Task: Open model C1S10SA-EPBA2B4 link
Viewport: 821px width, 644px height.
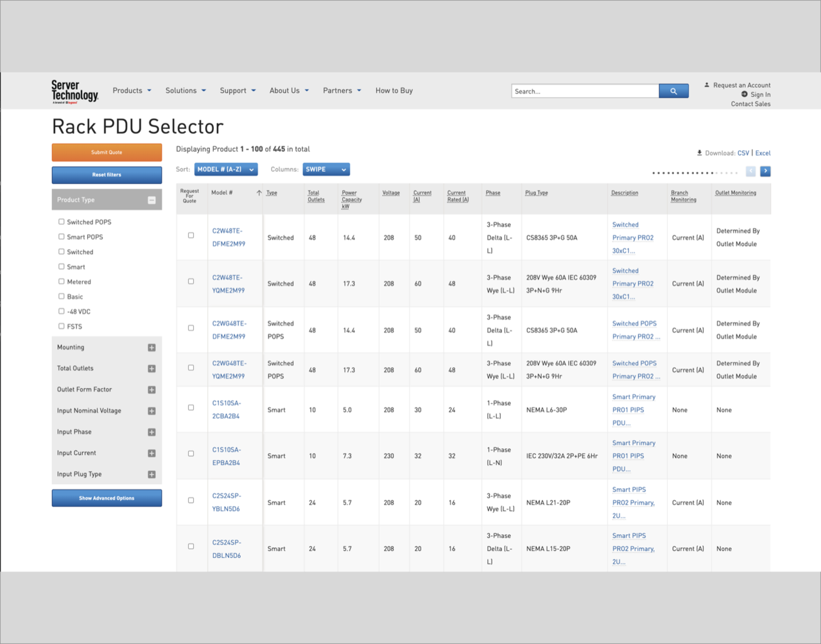Action: [x=227, y=456]
